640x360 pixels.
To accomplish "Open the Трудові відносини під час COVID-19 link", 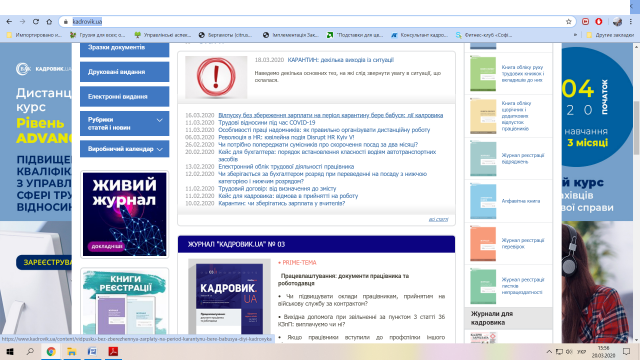I will tap(267, 122).
